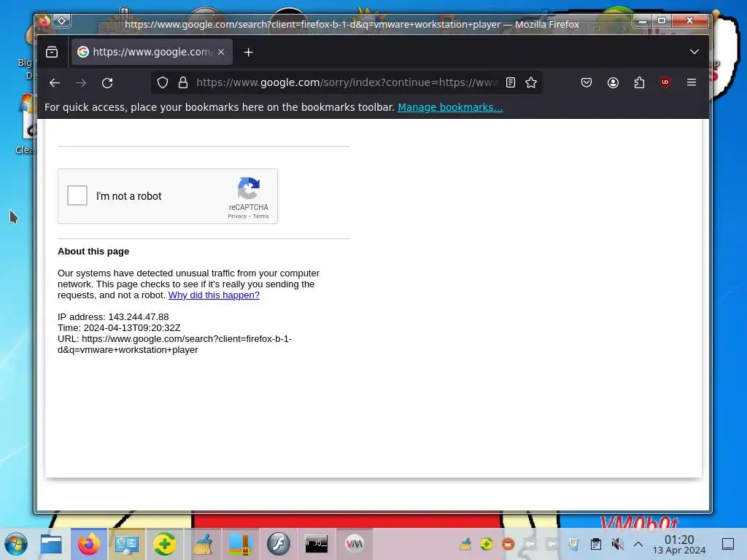
Task: Toggle reader view icon
Action: [x=510, y=83]
